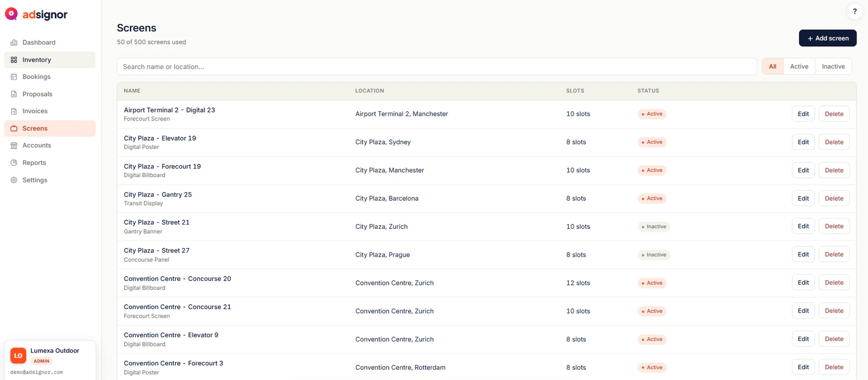
Task: Delete Convention Centre - Elevator 9
Action: 834,339
